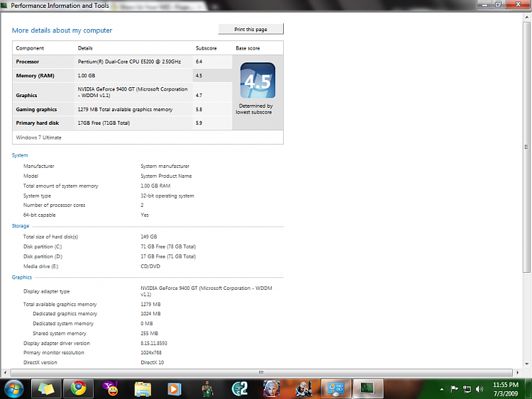Click the vertical scrollbar down arrow
The width and height of the screenshot is (532, 399).
click(x=527, y=364)
